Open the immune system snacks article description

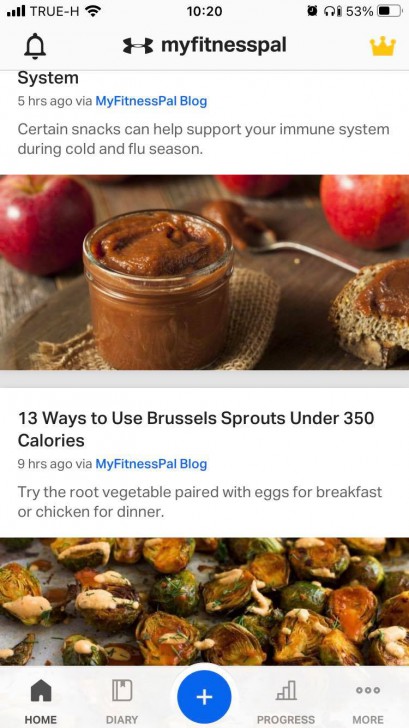coord(203,139)
